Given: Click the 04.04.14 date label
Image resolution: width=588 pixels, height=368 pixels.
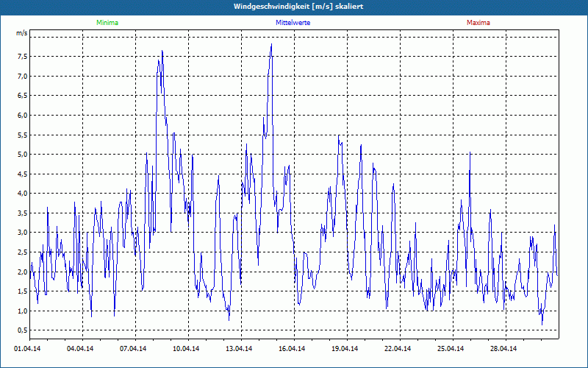Looking at the screenshot, I should pyautogui.click(x=80, y=349).
